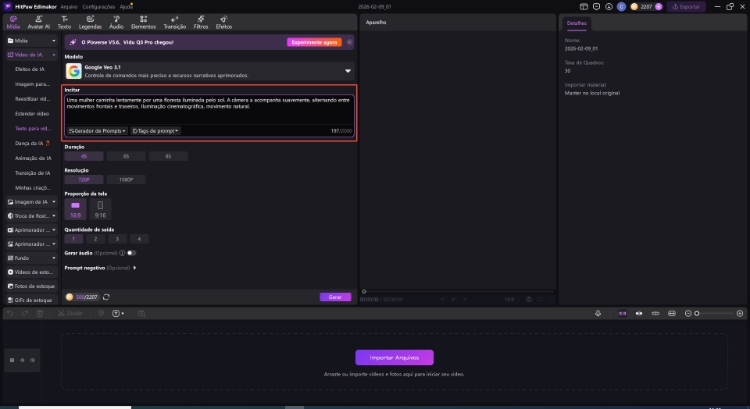Open the download center icon
This screenshot has height=409, width=750.
coord(608,7)
